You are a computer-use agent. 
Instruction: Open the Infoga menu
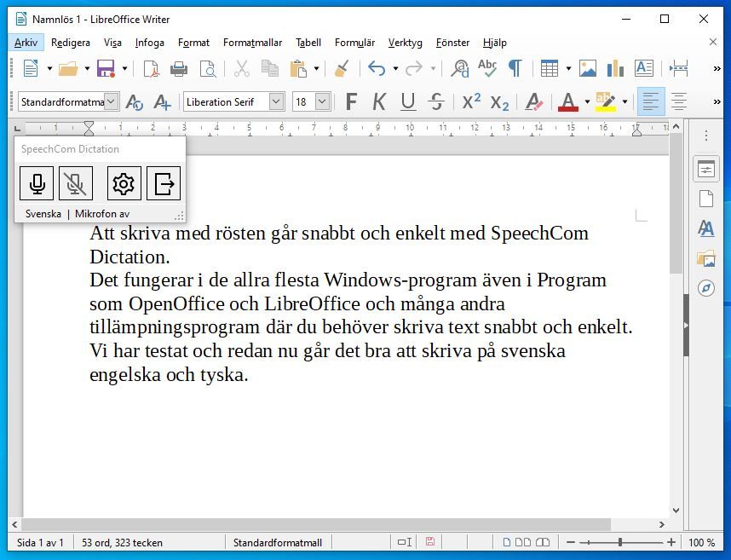click(149, 43)
